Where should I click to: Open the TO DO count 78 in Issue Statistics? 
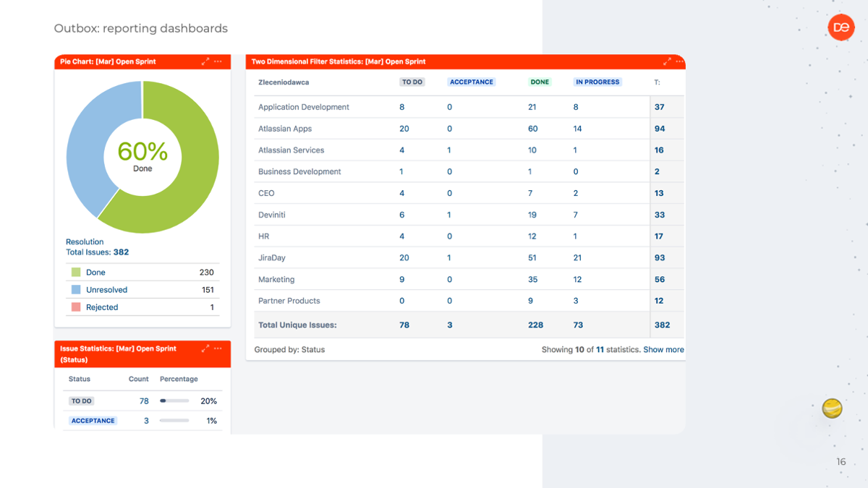click(144, 401)
